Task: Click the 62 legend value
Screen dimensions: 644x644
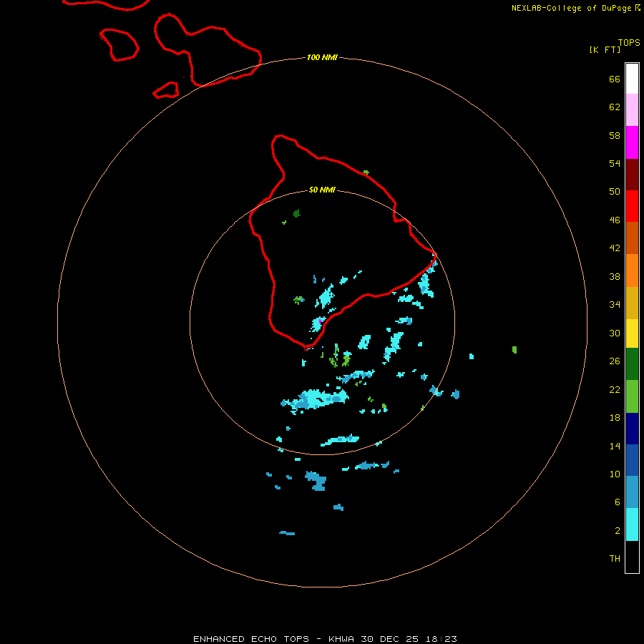Action: 615,107
